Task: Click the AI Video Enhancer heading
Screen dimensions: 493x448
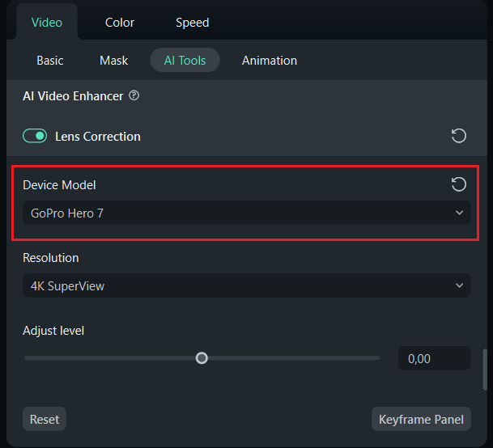Action: (73, 96)
